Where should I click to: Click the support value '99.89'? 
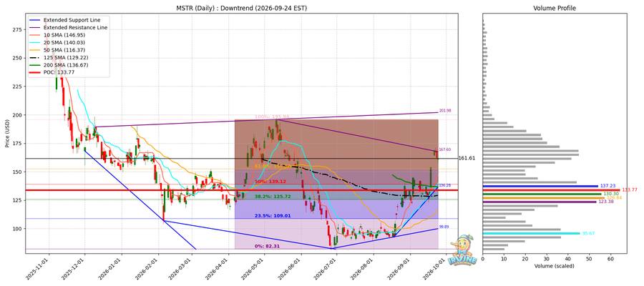(444, 227)
